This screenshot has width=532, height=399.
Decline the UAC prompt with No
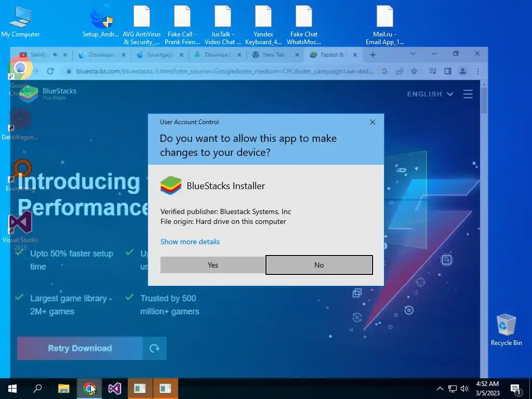coord(319,265)
